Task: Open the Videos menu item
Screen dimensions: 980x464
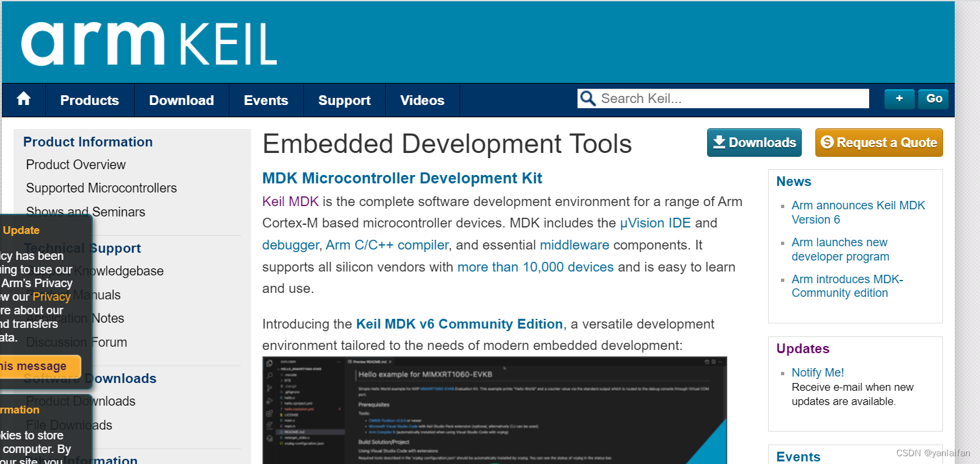Action: pyautogui.click(x=422, y=100)
